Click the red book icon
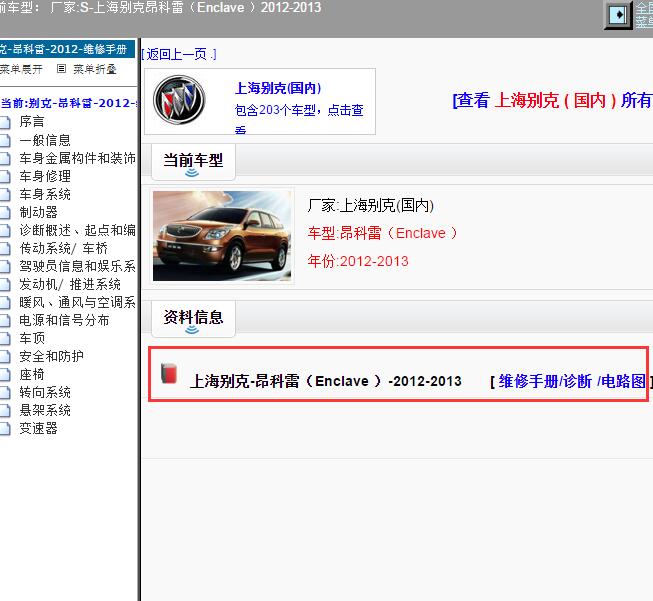 coord(169,373)
